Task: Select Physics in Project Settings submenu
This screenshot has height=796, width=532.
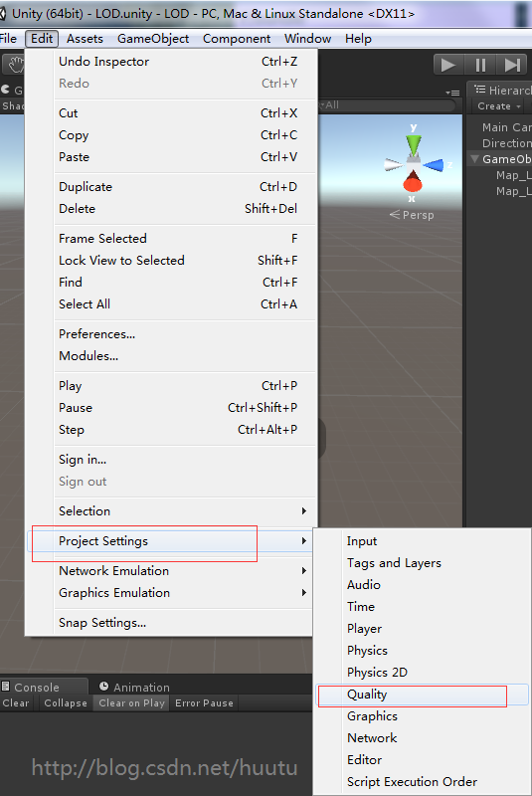Action: (x=423, y=651)
